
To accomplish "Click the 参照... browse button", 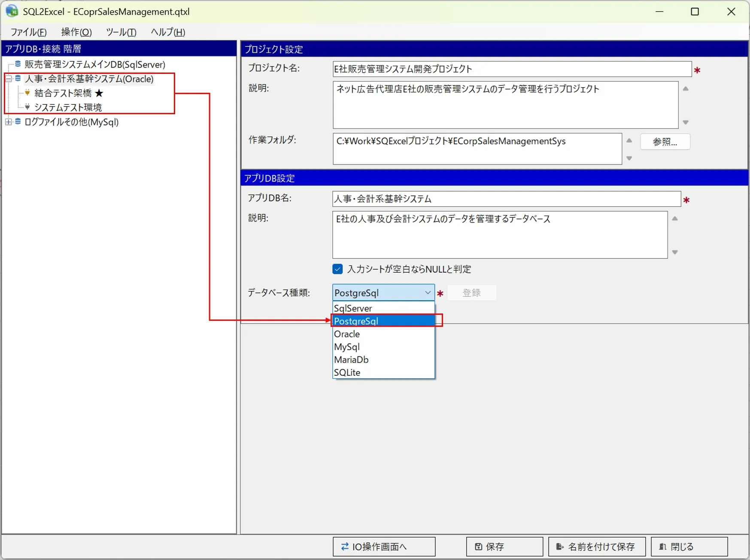I will [665, 142].
